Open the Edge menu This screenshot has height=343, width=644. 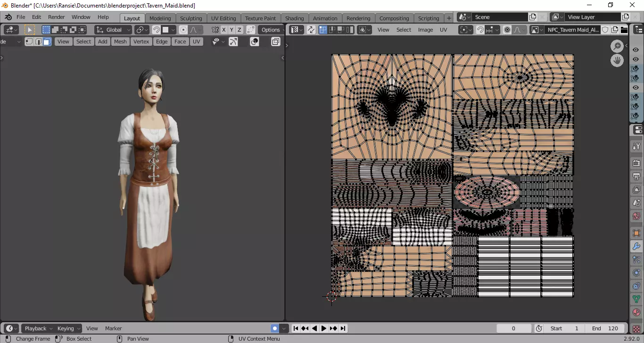(162, 42)
